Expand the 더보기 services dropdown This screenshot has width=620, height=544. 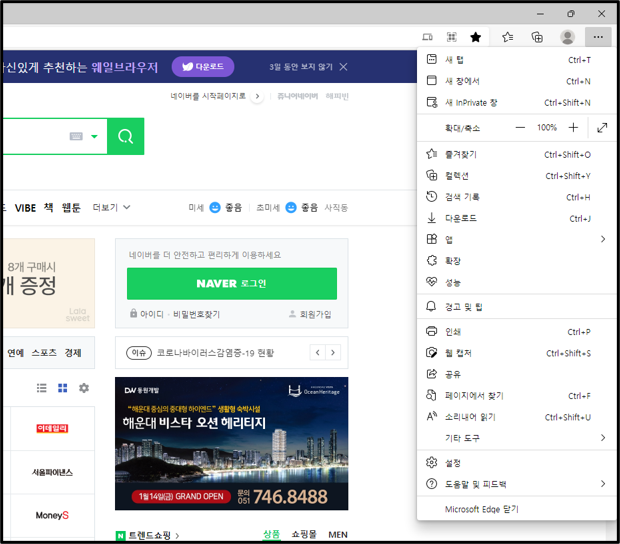coord(111,208)
